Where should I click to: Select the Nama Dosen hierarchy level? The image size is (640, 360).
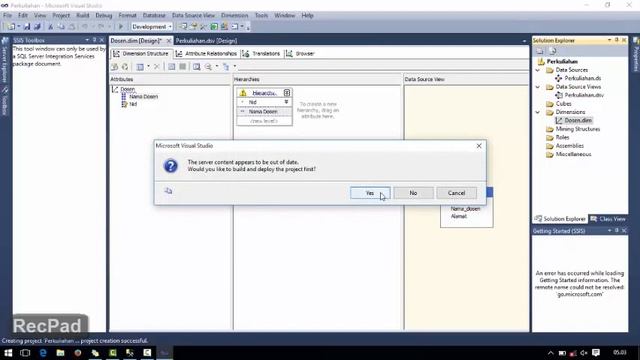pyautogui.click(x=263, y=111)
